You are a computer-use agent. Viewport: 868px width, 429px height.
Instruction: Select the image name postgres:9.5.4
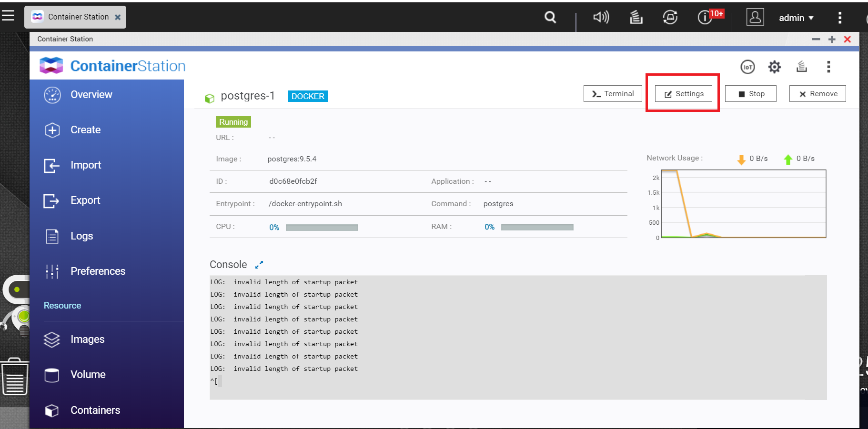coord(292,159)
